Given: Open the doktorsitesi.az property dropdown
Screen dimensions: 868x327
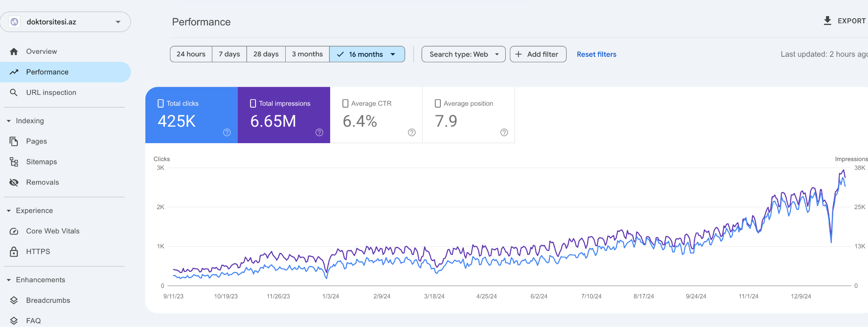Looking at the screenshot, I should [65, 22].
